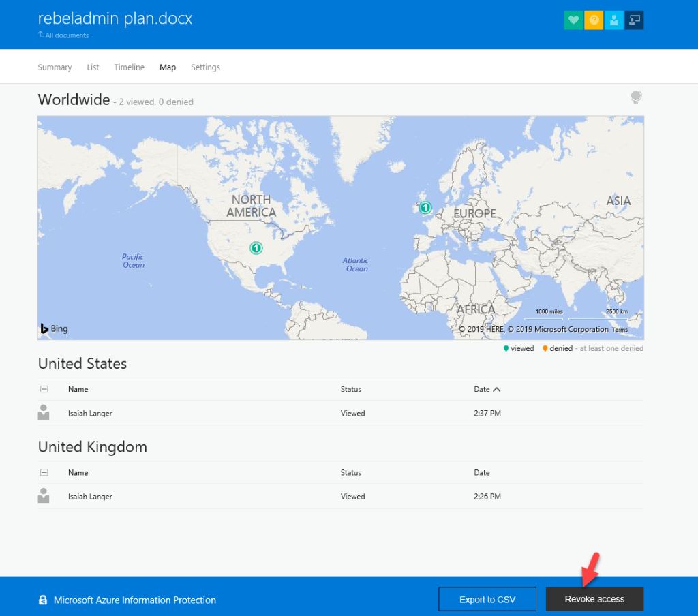Switch to the Timeline tab
Viewport: 698px width, 616px height.
(x=129, y=67)
